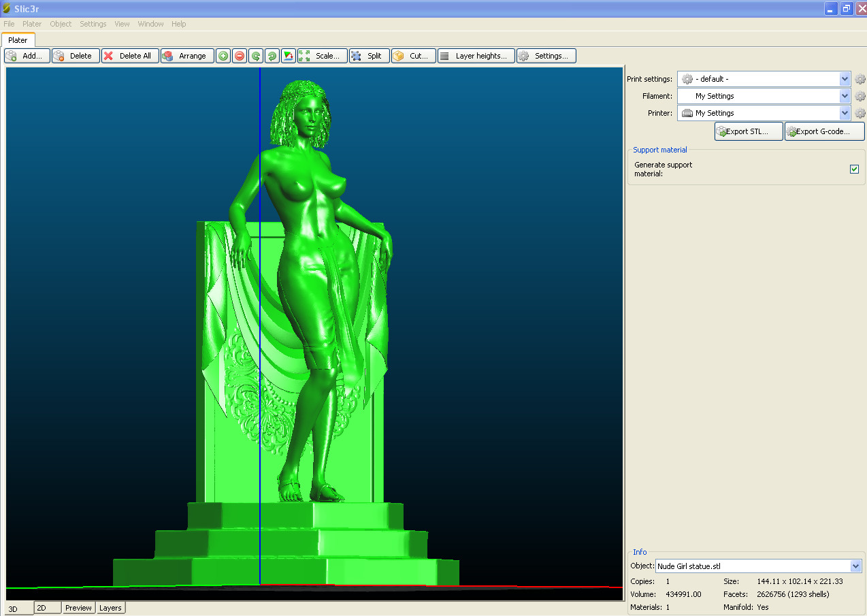
Task: Click the gear icon beside the Printer dropdown
Action: 860,113
